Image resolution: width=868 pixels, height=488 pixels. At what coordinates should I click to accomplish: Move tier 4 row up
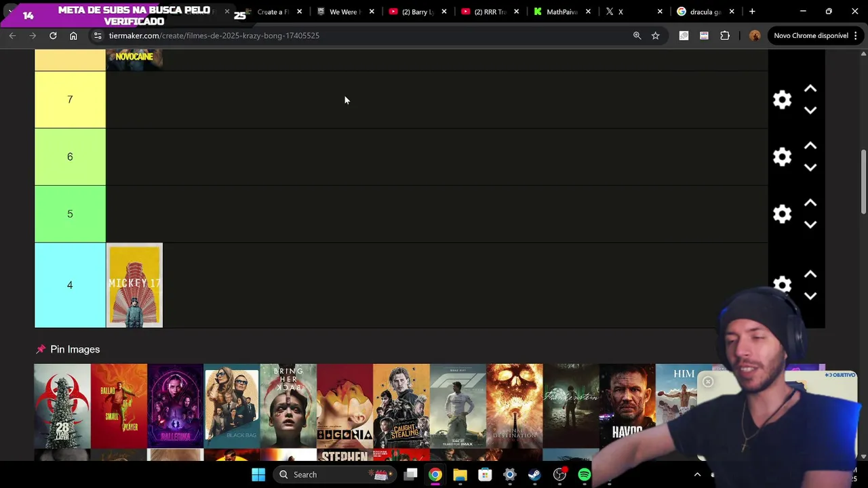810,274
